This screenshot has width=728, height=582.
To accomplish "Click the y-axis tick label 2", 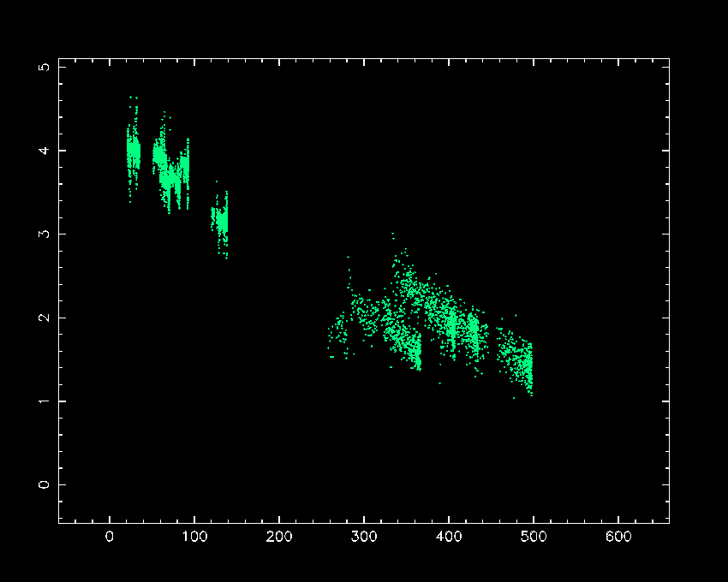I will [44, 318].
